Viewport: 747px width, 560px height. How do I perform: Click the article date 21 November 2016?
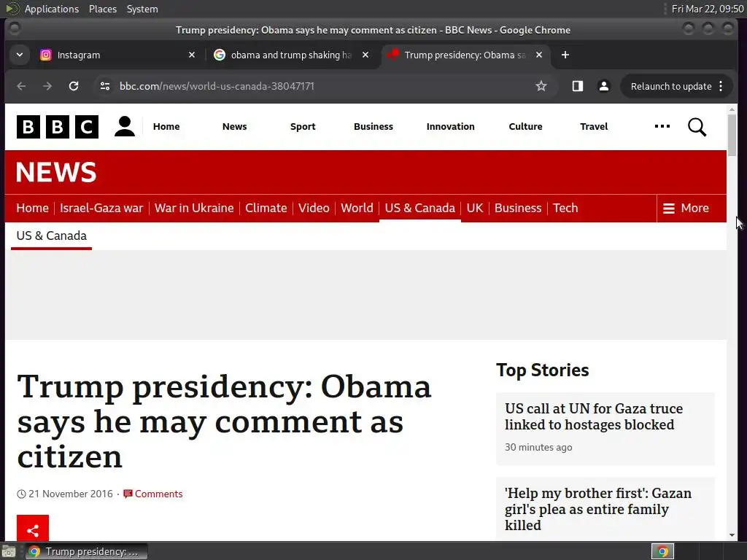click(71, 494)
